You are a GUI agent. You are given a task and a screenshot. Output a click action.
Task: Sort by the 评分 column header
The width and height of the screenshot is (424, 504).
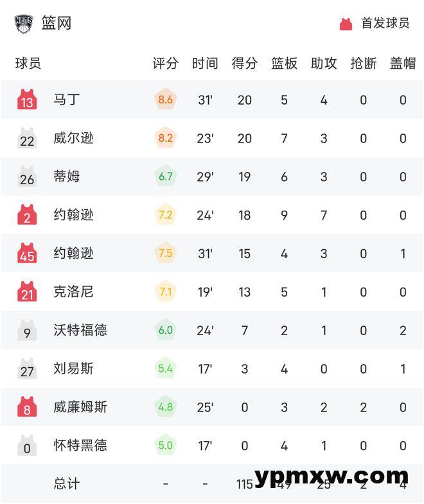pos(166,64)
